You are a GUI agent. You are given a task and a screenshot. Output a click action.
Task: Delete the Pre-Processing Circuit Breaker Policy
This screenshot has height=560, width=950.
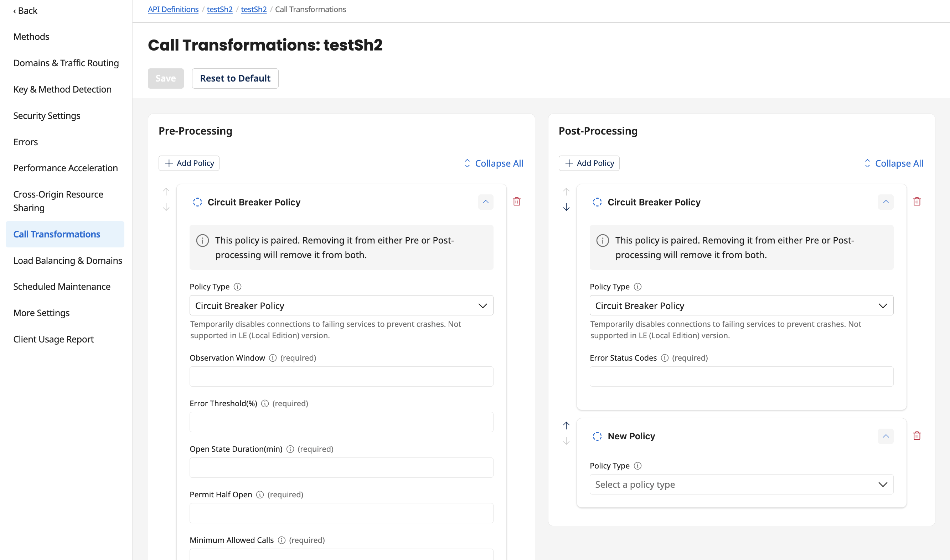coord(517,202)
